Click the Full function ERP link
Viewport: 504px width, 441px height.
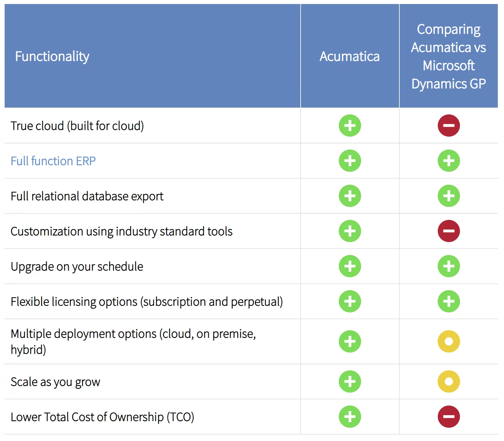click(x=53, y=161)
